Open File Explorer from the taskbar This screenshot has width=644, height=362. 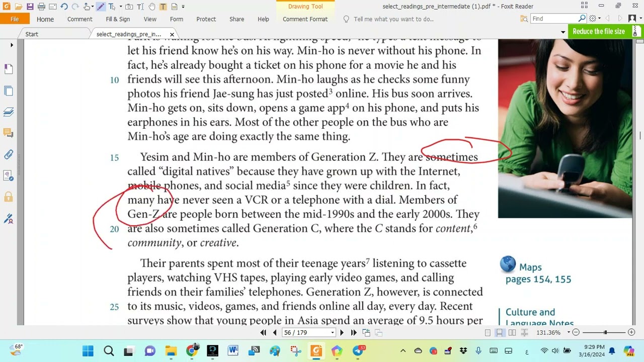coord(171,351)
